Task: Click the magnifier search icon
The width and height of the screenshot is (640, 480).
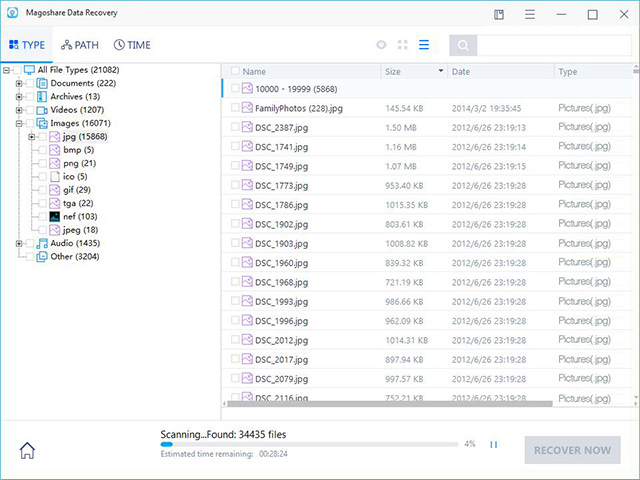Action: pos(463,45)
